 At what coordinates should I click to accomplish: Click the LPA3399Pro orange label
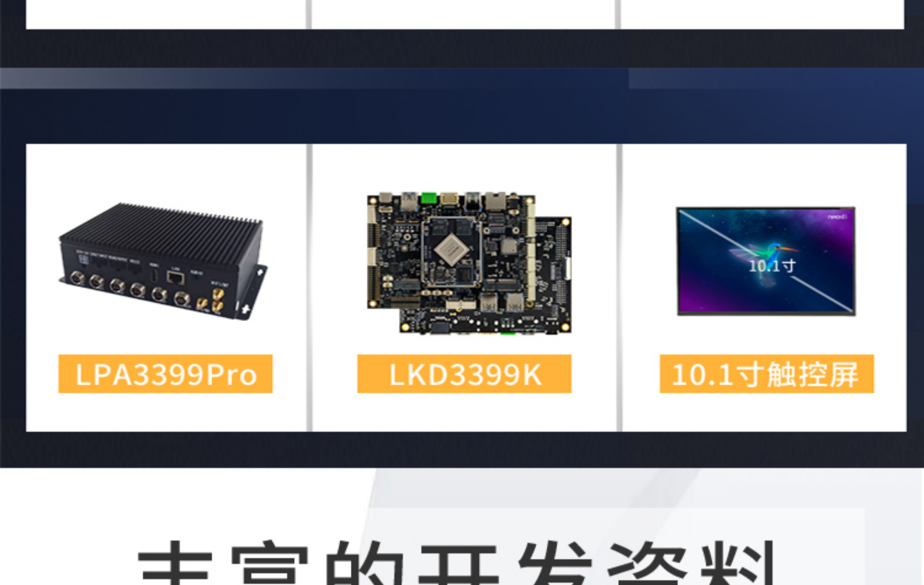166,374
